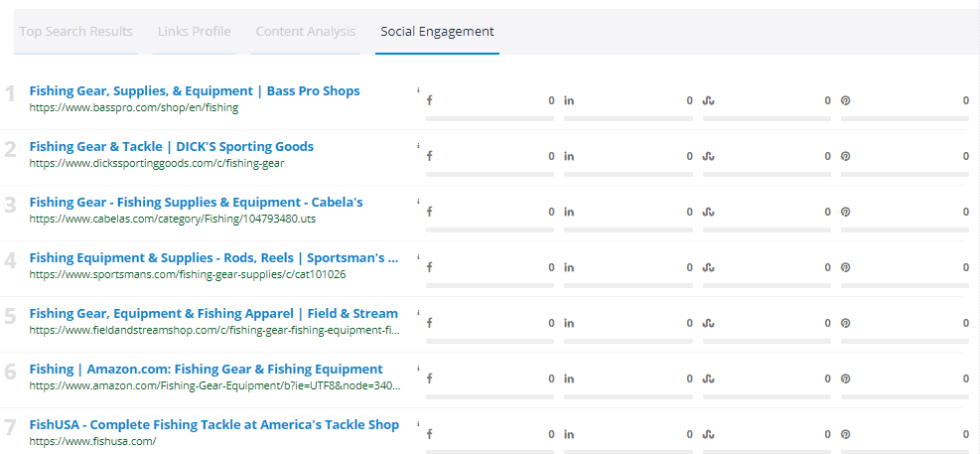Click the StumbleUpon icon in Field & Stream row
Viewport: 980px width, 454px height.
(708, 323)
